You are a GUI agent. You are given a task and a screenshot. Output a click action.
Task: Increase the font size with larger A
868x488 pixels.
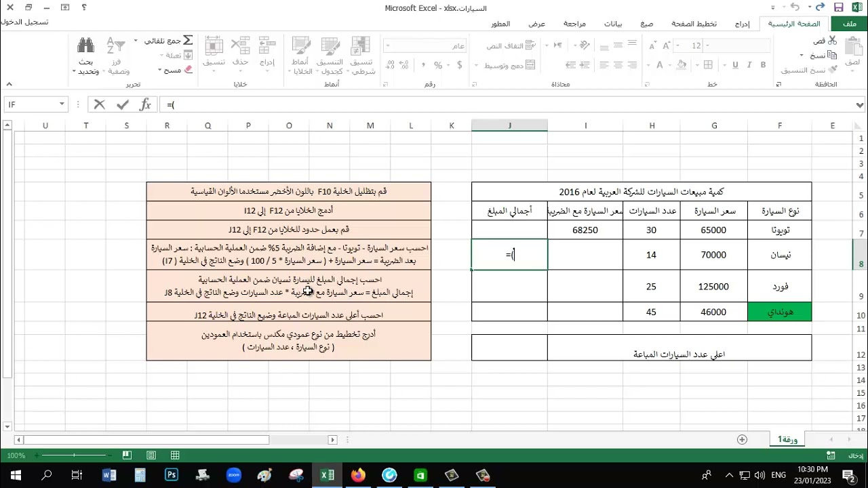pyautogui.click(x=667, y=45)
